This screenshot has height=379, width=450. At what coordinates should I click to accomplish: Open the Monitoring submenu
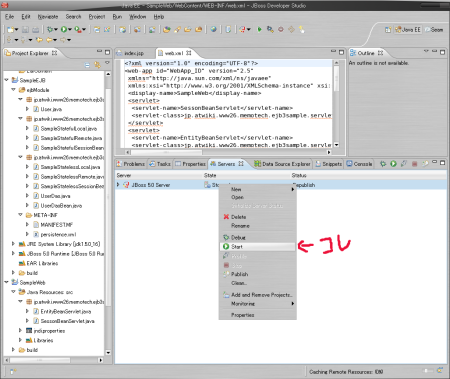coord(258,304)
